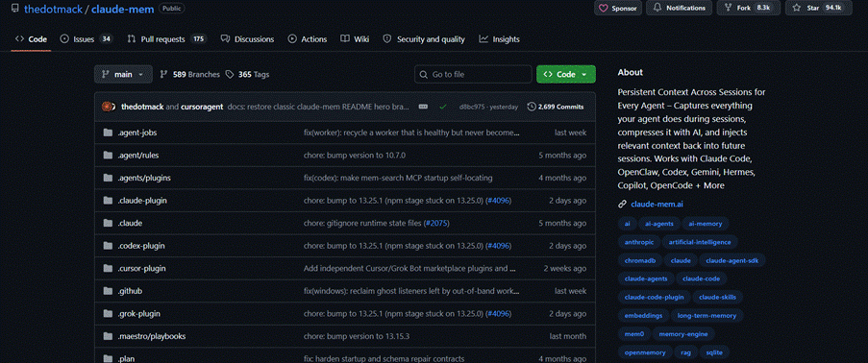This screenshot has height=363, width=868.
Task: Open the cursoragent co-author link
Action: click(202, 107)
